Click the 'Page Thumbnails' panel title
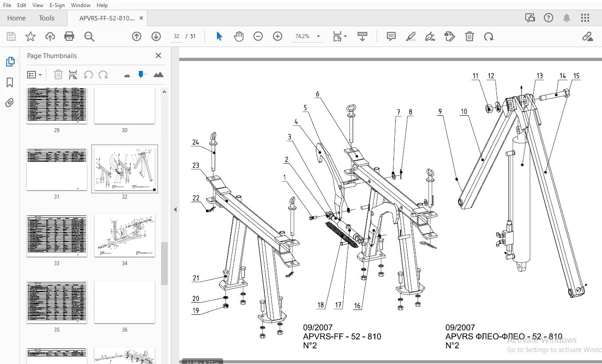The height and width of the screenshot is (364, 602). click(x=52, y=55)
